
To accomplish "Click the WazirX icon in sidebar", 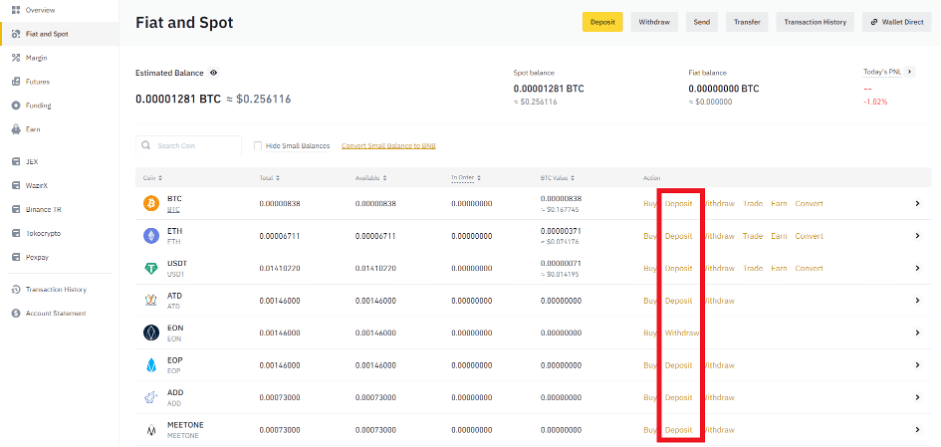I will coord(16,186).
